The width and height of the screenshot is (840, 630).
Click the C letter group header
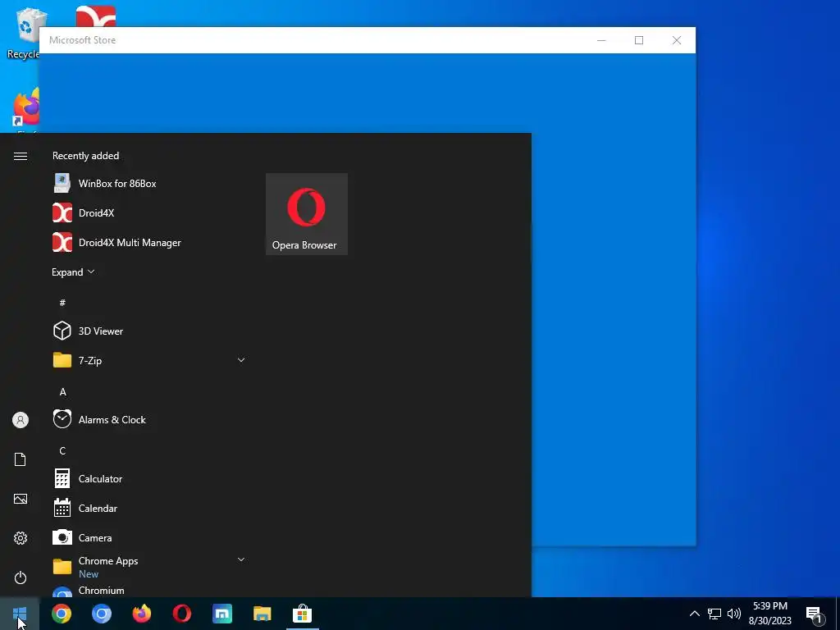(62, 450)
